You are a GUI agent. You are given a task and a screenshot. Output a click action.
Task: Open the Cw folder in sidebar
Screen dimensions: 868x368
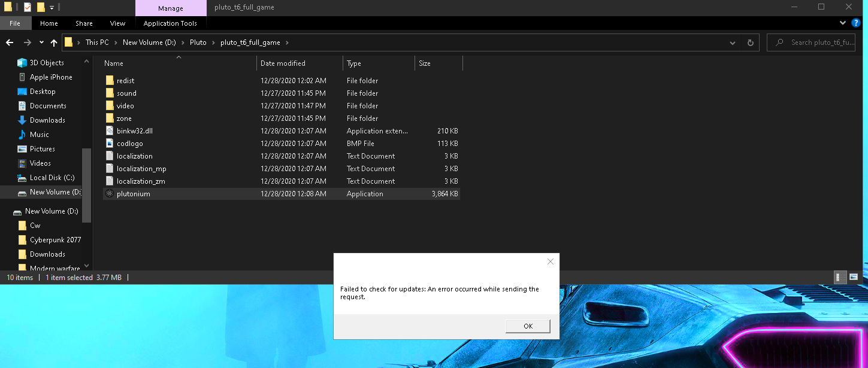coord(35,226)
